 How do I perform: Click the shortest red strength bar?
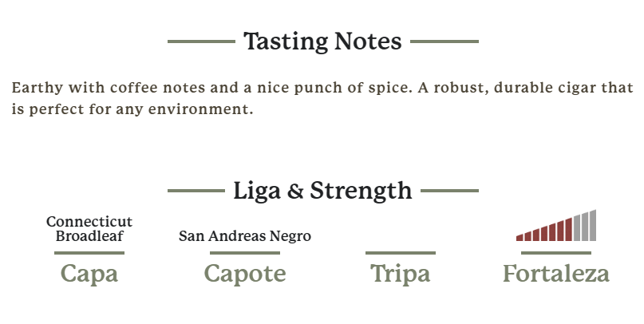click(x=520, y=237)
